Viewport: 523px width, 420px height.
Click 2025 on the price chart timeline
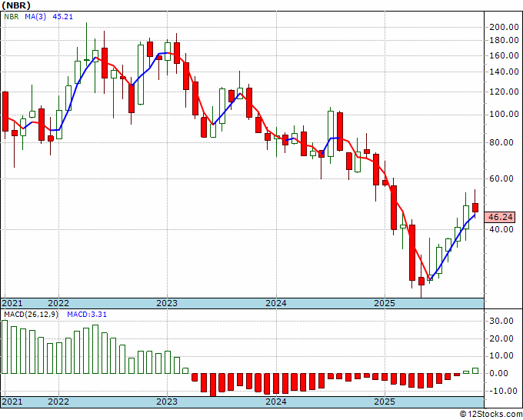pos(385,303)
